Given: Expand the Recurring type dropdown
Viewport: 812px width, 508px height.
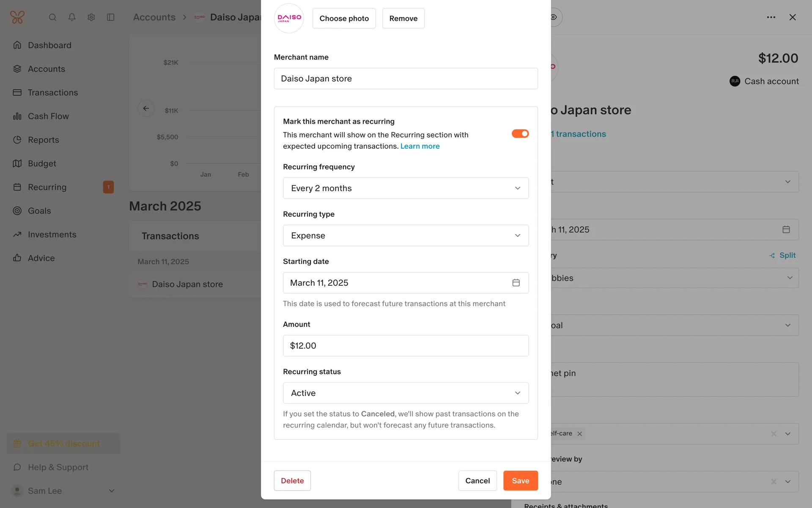Looking at the screenshot, I should (x=406, y=236).
